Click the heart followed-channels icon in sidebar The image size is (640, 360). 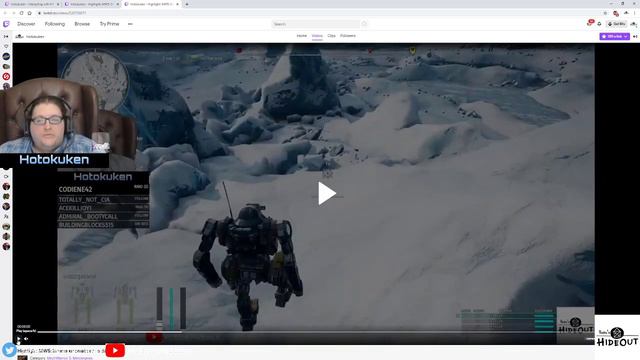6,46
